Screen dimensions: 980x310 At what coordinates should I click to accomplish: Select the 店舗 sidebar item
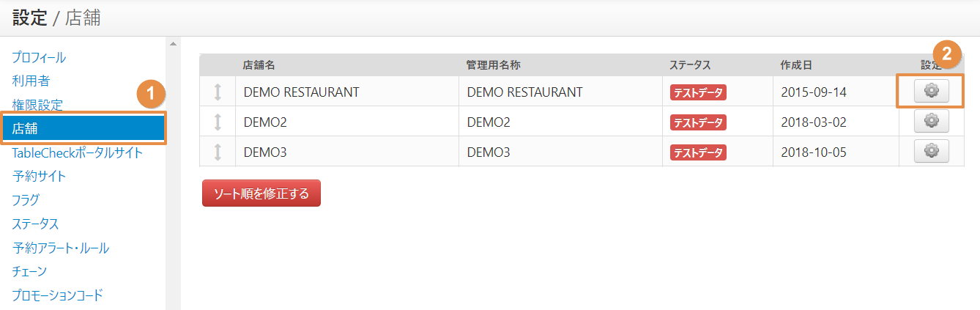click(83, 129)
